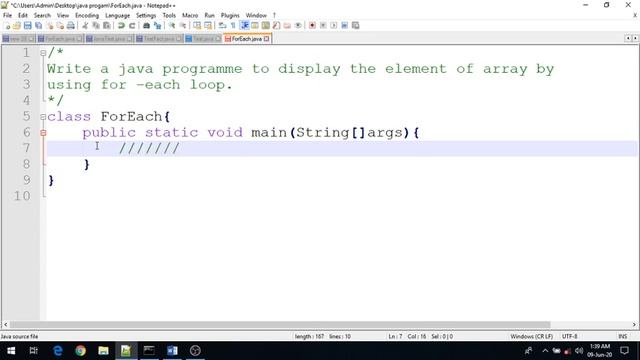Close the active ForEach.java tab with its X
The height and width of the screenshot is (360, 640).
coord(267,39)
